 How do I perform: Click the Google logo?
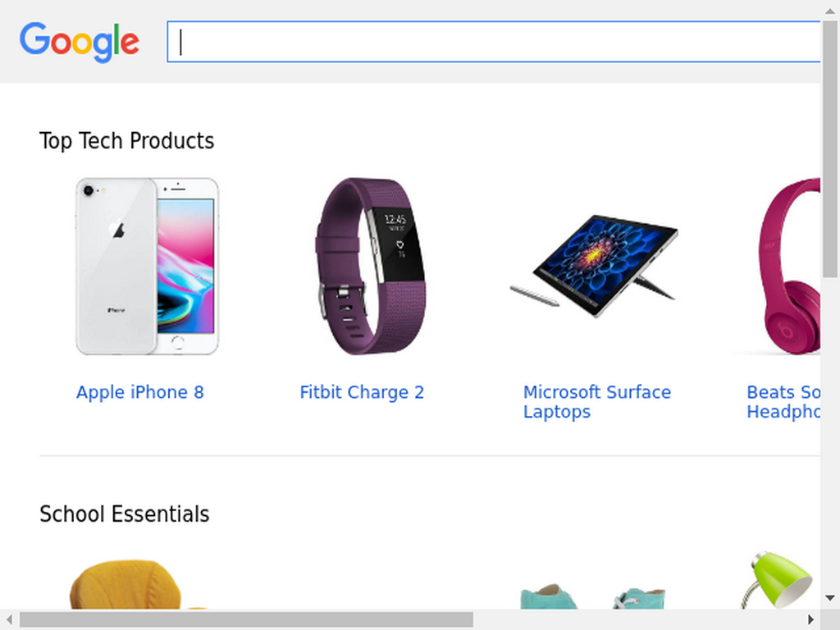(80, 42)
